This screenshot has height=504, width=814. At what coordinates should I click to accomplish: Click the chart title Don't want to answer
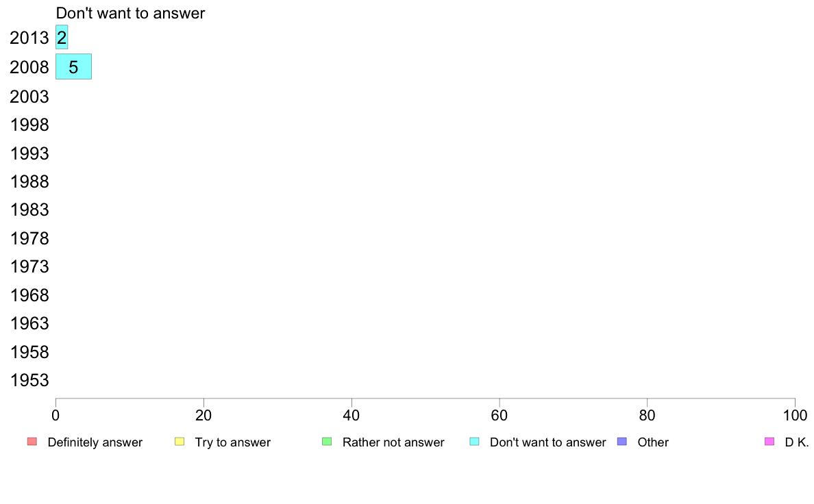(x=130, y=13)
